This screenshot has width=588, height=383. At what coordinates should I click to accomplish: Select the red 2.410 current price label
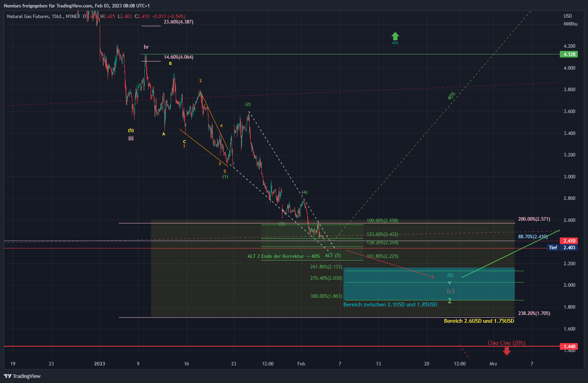click(x=569, y=241)
